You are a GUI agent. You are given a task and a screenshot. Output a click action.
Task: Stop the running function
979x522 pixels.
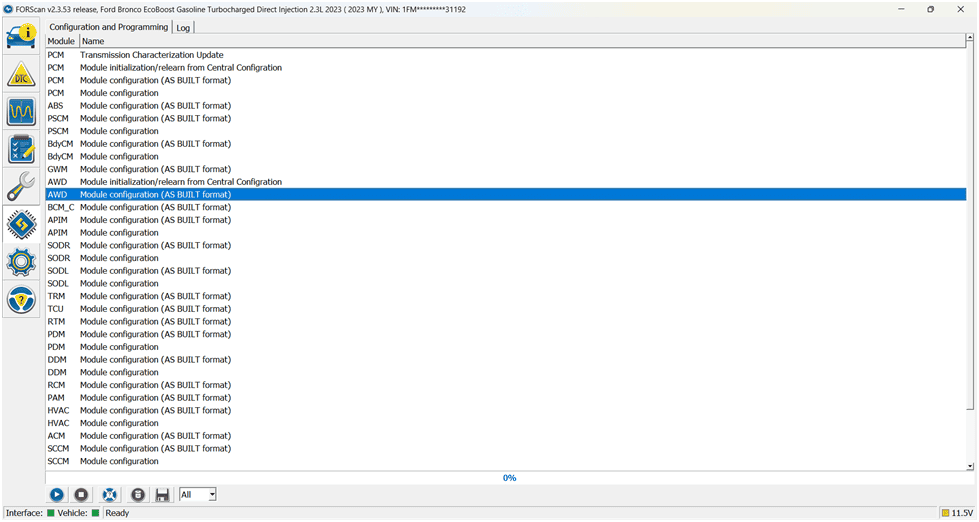81,495
